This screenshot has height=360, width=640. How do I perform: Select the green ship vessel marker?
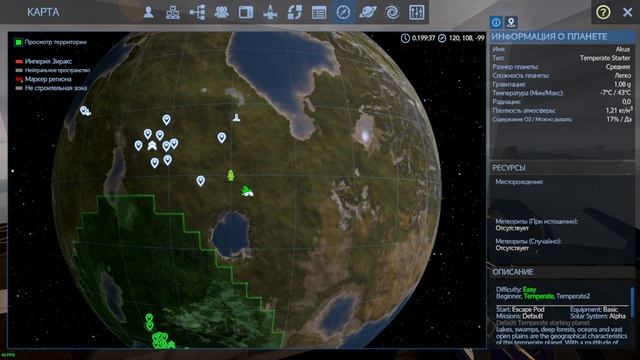[x=247, y=191]
